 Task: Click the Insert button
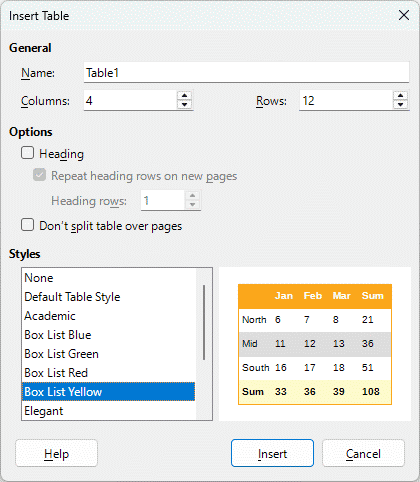272,453
